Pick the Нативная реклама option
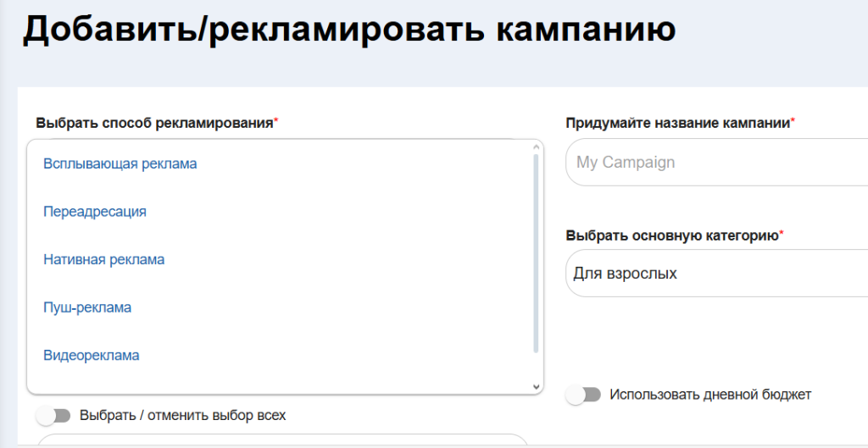Screen dimensions: 868x448 (x=103, y=259)
